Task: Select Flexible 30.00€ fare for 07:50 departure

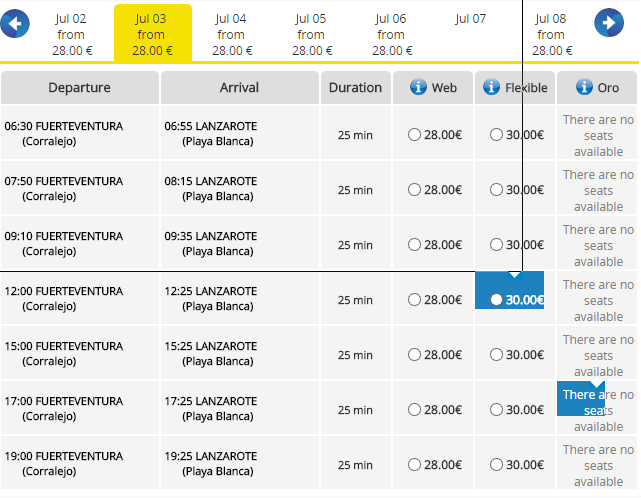Action: (x=496, y=190)
